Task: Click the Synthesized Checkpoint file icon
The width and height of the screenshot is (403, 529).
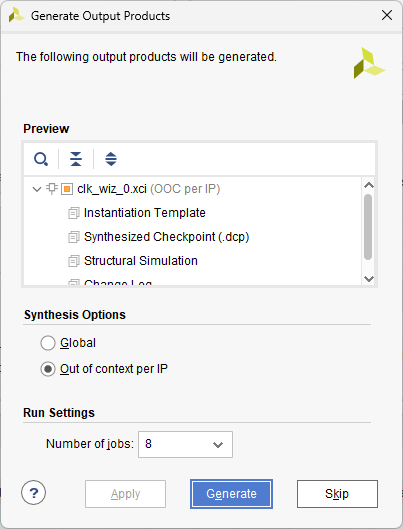Action: tap(74, 237)
